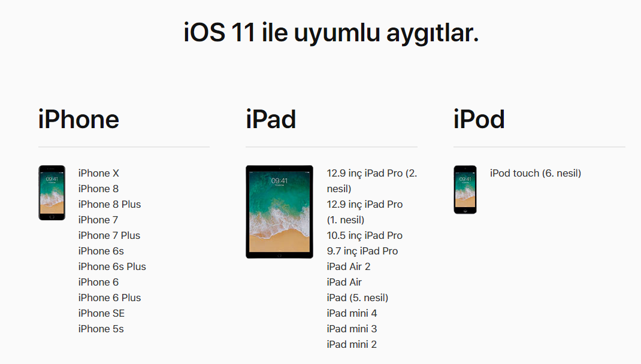The height and width of the screenshot is (364, 641).
Task: Select iPod touch (6. nesil) entry
Action: (x=536, y=173)
